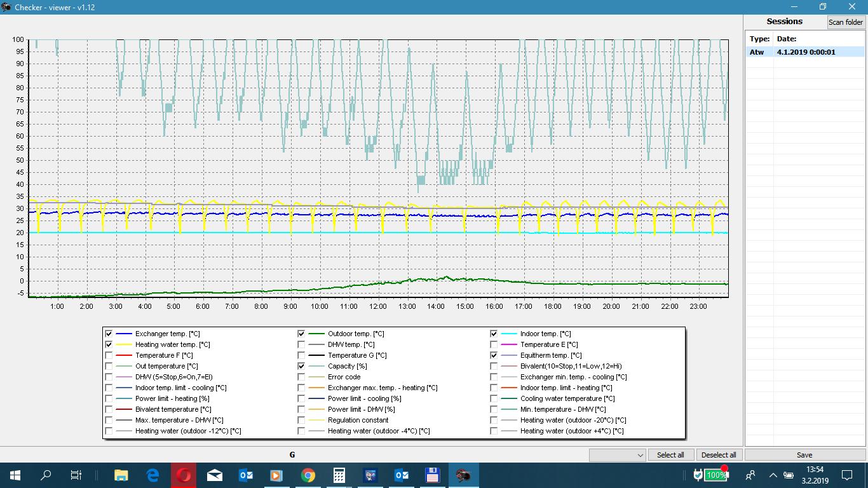The image size is (868, 488).
Task: Select the Atw session from 4.1.2019
Action: tap(798, 52)
